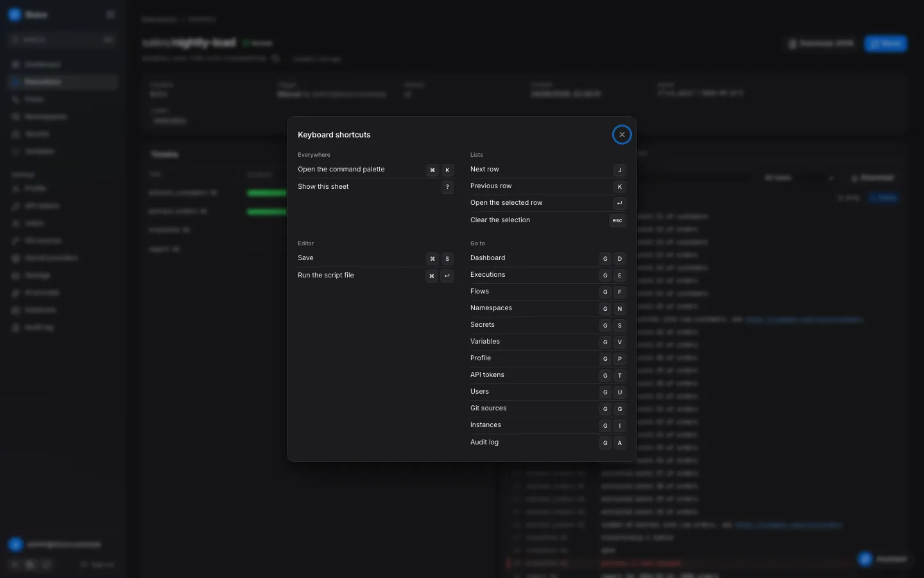Click the 'Flows' go-to entry
This screenshot has width=924, height=578.
pos(479,292)
